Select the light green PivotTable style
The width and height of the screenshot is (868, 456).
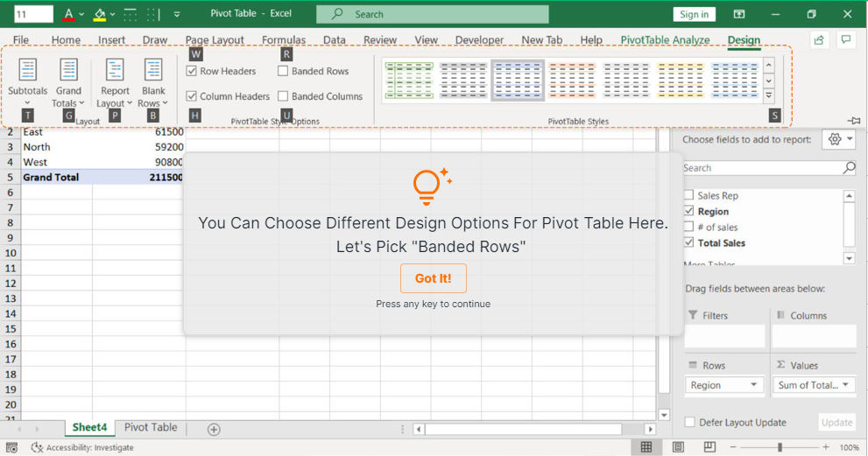pyautogui.click(x=409, y=81)
